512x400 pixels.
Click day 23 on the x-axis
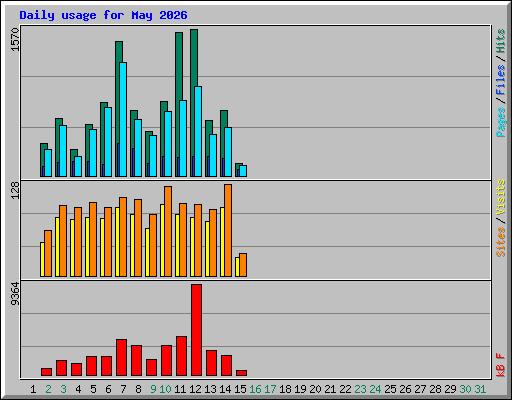click(360, 389)
